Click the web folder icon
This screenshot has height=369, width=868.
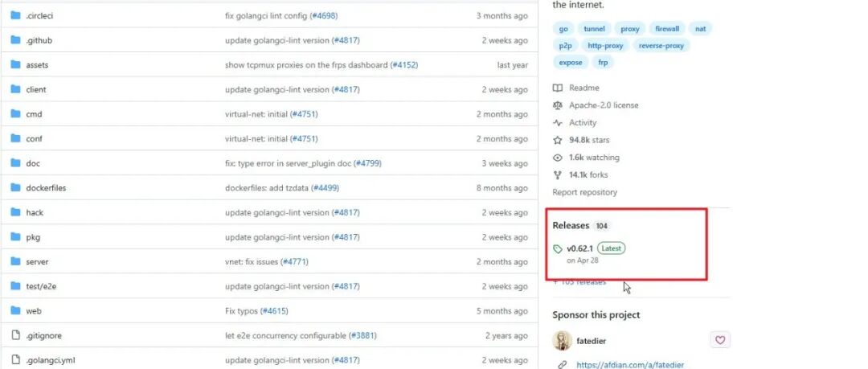pyautogui.click(x=15, y=310)
